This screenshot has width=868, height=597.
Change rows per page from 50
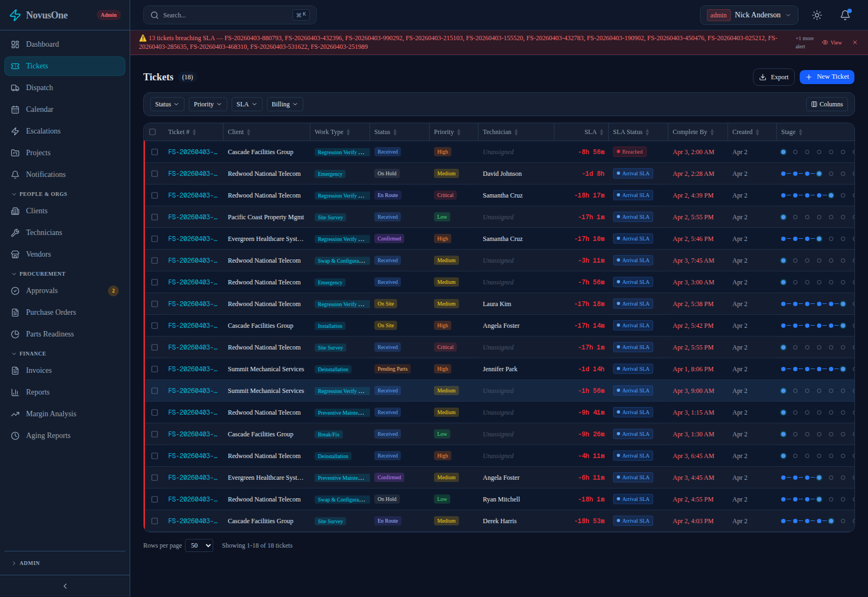pos(199,545)
